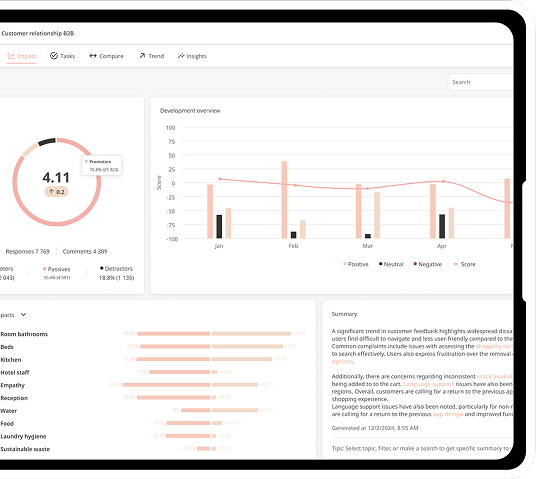This screenshot has height=479, width=536.
Task: Click the 4.11 score value
Action: pyautogui.click(x=56, y=177)
